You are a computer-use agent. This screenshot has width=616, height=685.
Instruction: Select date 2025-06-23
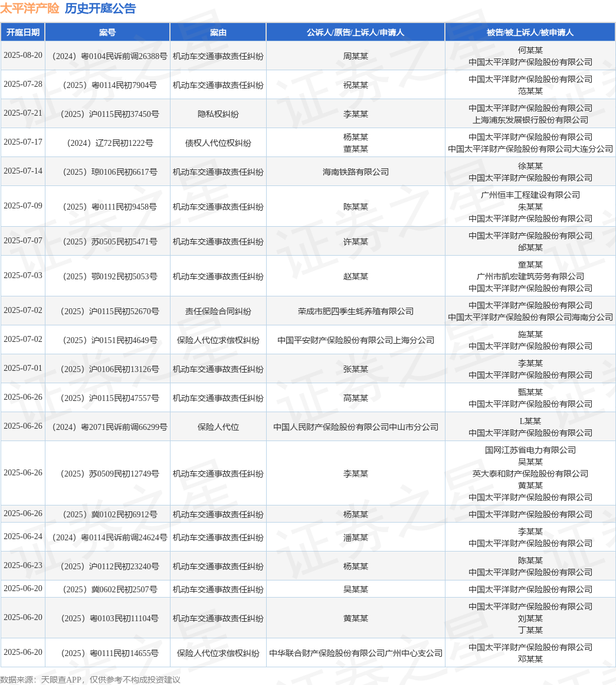[23, 565]
